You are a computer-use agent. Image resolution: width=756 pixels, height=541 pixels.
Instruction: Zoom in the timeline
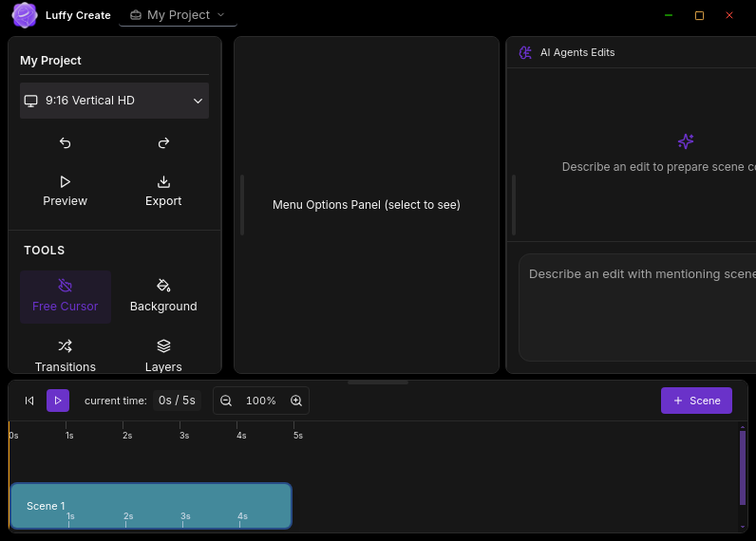point(296,401)
